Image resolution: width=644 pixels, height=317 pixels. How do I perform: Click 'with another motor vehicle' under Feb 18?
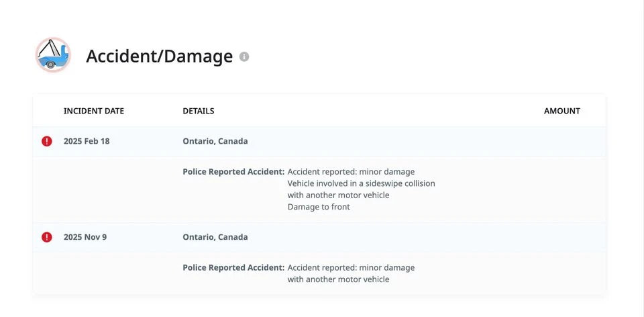338,195
